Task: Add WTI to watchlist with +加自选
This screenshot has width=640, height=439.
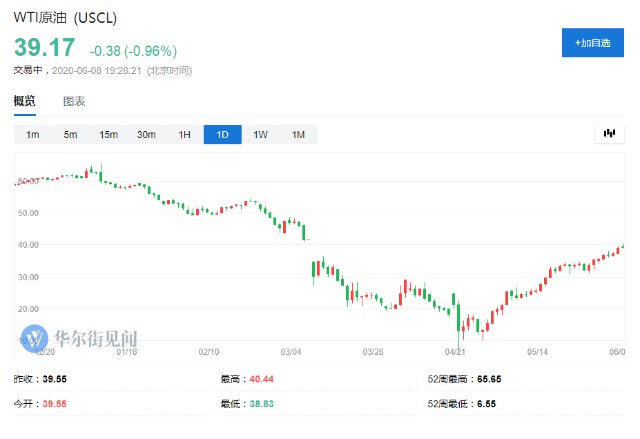Action: coord(593,43)
